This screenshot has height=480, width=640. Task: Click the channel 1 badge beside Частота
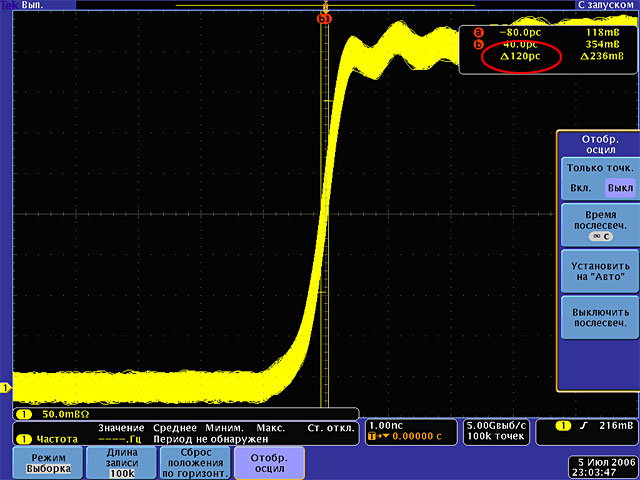click(24, 440)
